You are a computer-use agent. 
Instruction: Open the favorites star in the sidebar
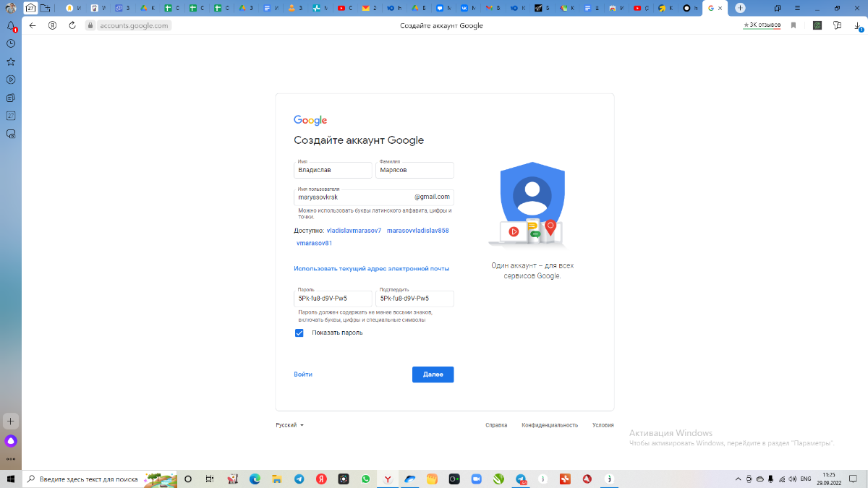pos(11,61)
